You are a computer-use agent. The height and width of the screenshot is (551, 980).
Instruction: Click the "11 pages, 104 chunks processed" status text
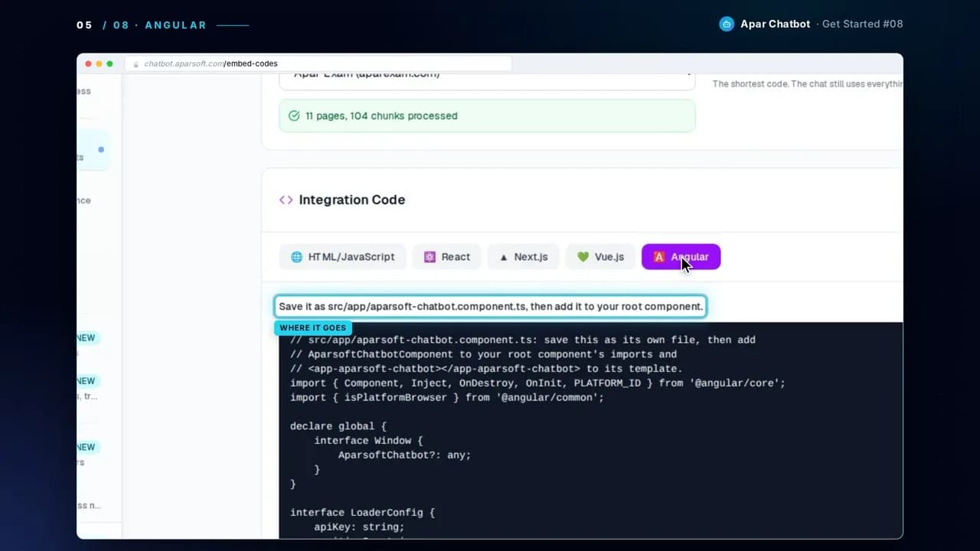[x=381, y=116]
